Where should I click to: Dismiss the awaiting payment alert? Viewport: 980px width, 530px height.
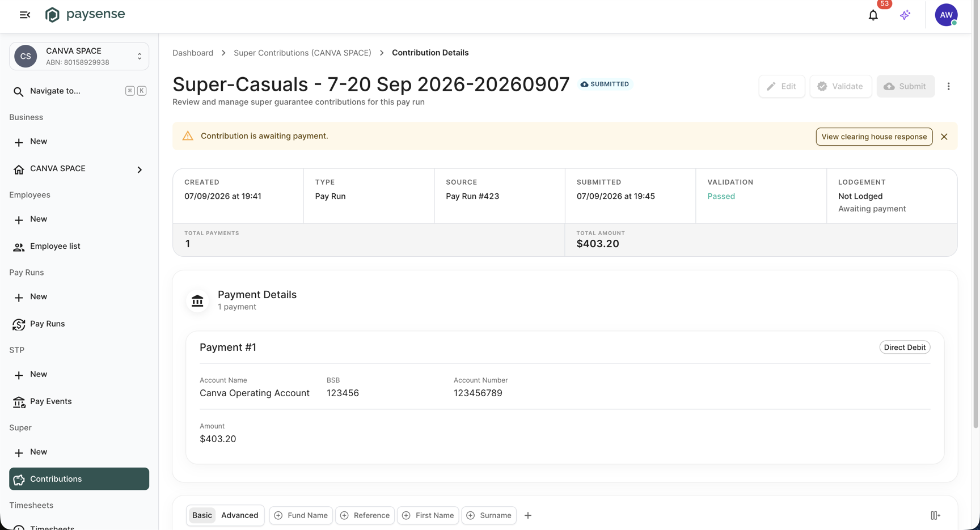point(944,137)
